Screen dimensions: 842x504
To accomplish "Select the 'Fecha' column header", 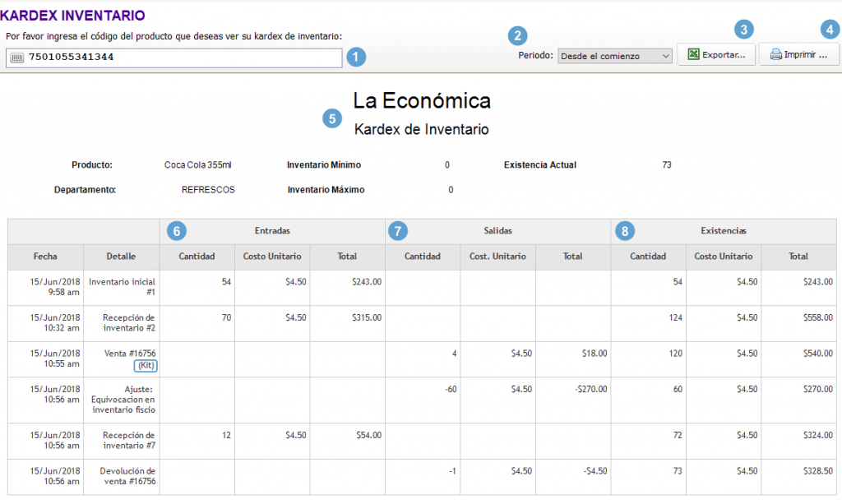I will click(x=45, y=257).
